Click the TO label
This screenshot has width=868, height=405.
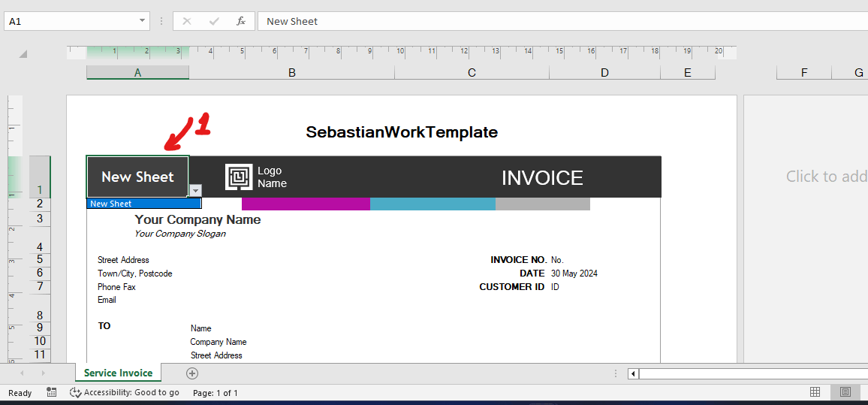coord(104,326)
